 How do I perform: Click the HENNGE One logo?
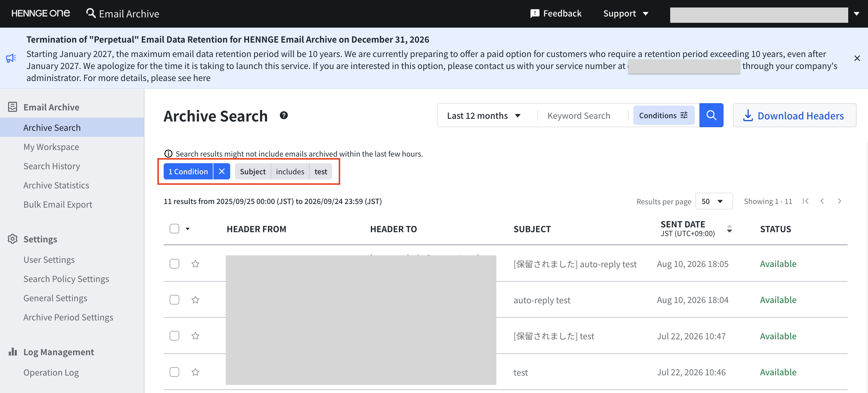tap(40, 13)
